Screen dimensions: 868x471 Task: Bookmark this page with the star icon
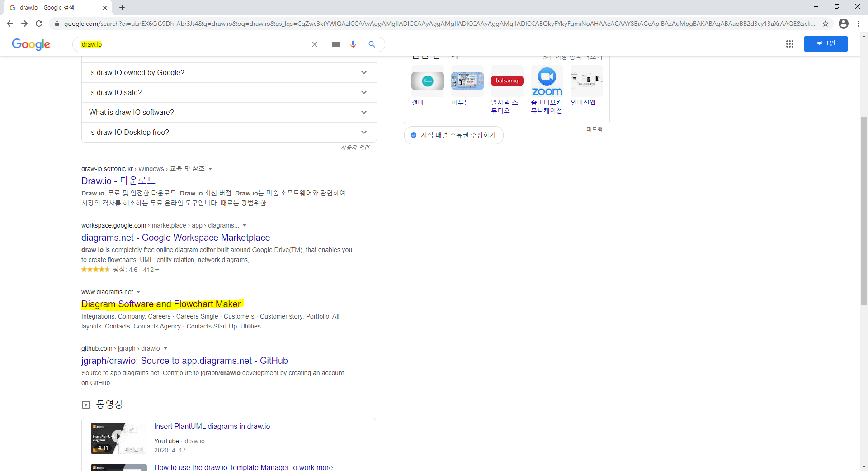pyautogui.click(x=826, y=24)
